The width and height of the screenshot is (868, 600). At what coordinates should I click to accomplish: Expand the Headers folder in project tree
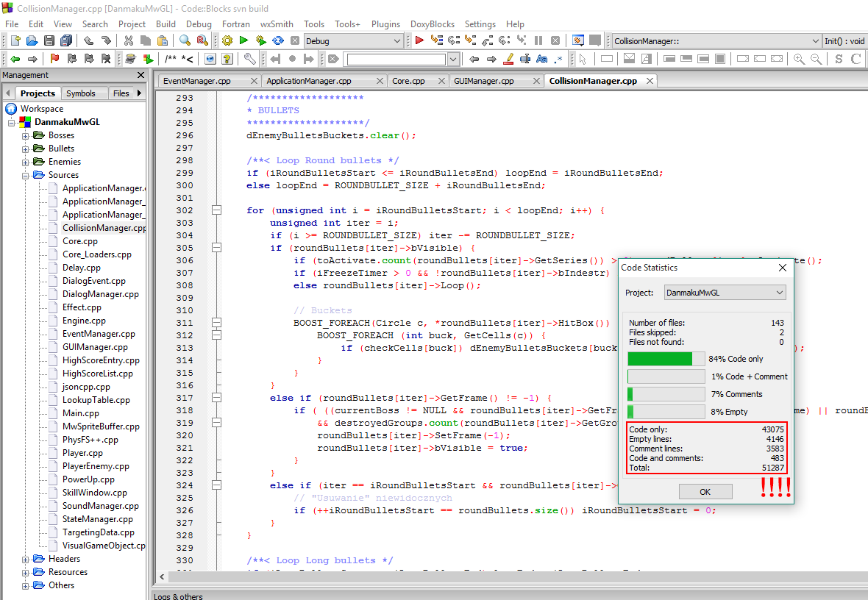pos(26,560)
